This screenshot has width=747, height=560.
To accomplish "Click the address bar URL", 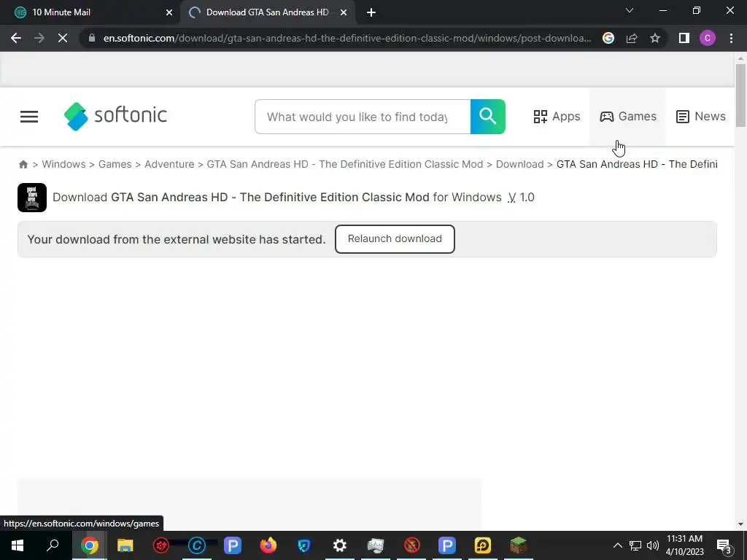I will pos(347,38).
